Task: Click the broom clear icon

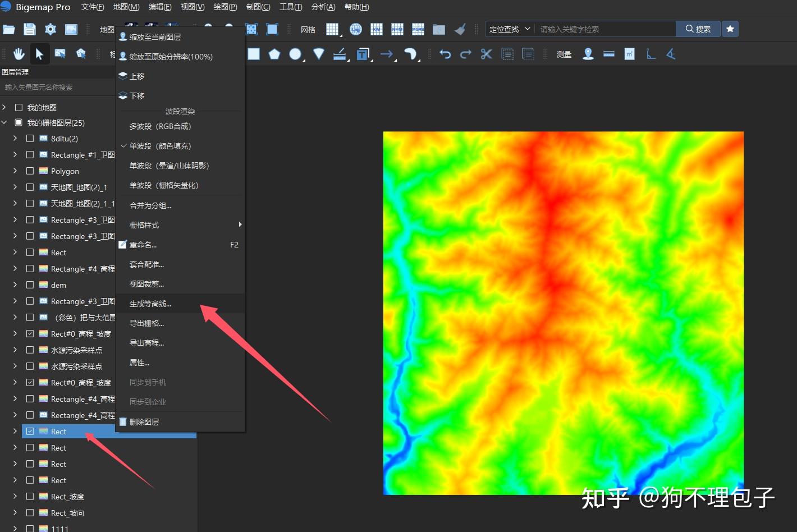Action: tap(460, 29)
